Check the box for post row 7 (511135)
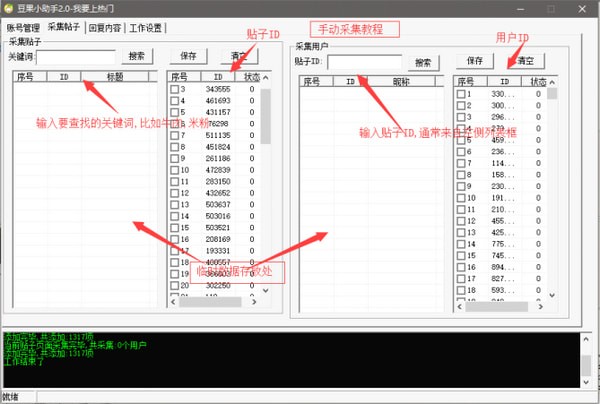The width and height of the screenshot is (600, 404). [174, 135]
